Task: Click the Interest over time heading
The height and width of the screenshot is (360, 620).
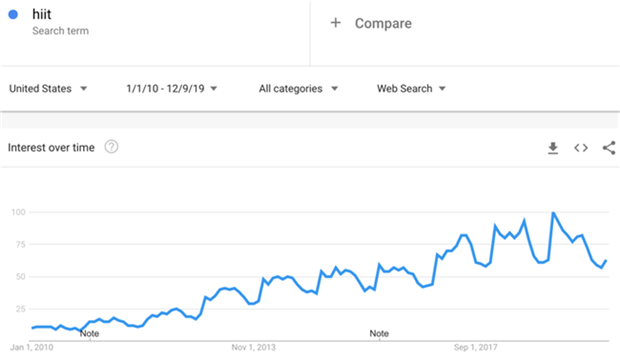Action: click(x=51, y=148)
